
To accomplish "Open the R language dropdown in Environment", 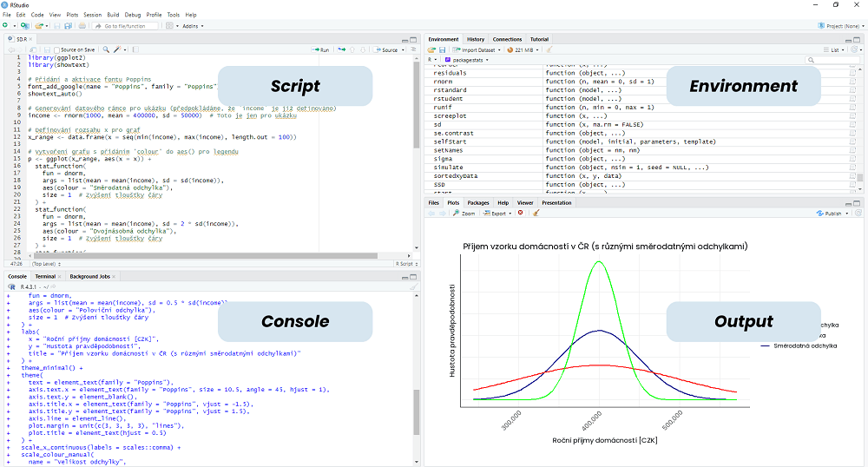I will [x=432, y=60].
